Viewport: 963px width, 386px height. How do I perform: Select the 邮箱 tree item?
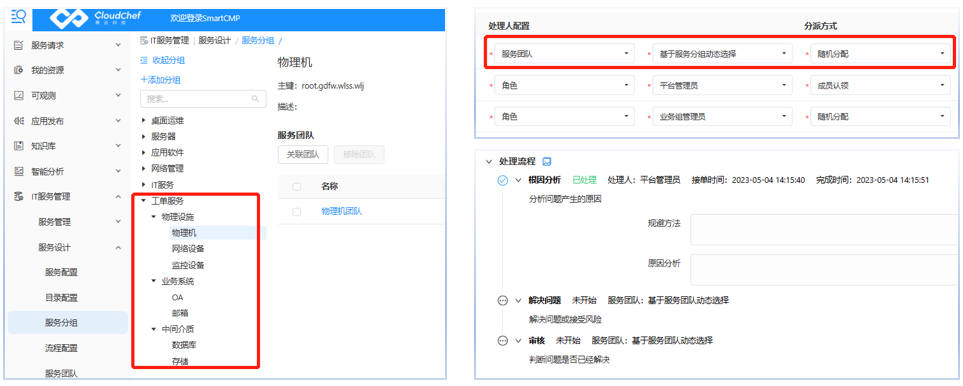tap(179, 313)
